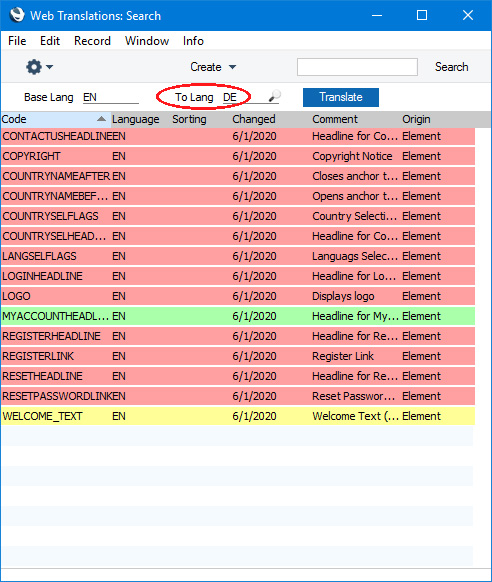The width and height of the screenshot is (492, 582).
Task: Select the COPYRIGHT row
Action: point(238,156)
